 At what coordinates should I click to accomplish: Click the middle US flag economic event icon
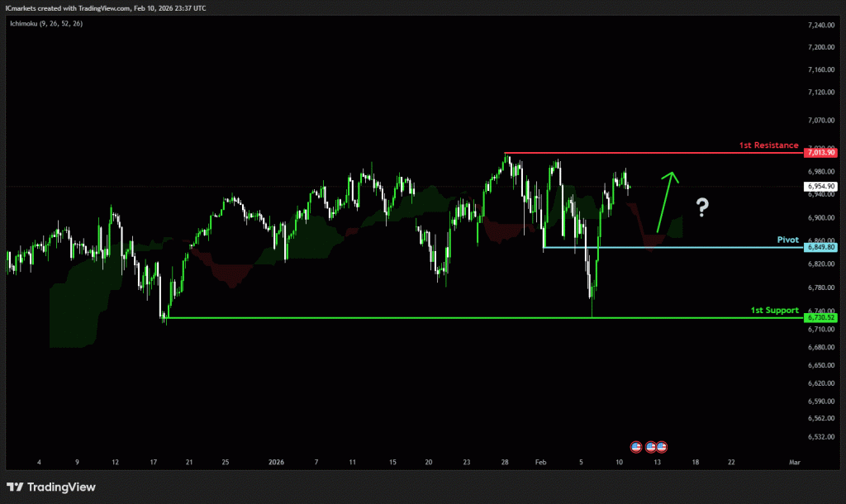click(x=650, y=446)
